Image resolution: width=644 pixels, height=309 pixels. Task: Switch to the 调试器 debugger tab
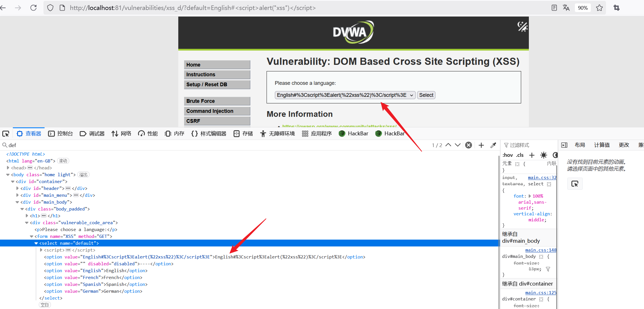coord(92,134)
